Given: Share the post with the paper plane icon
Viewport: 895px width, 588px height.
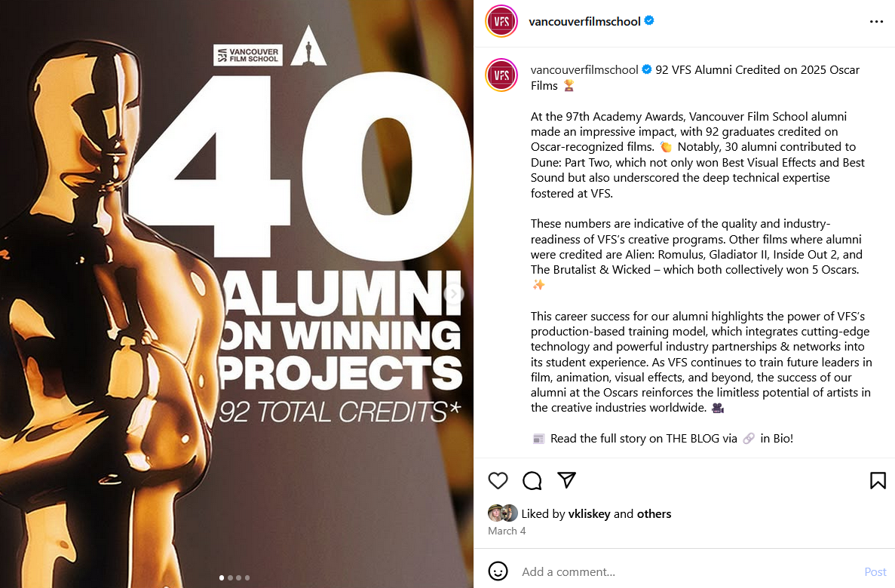Looking at the screenshot, I should coord(566,480).
